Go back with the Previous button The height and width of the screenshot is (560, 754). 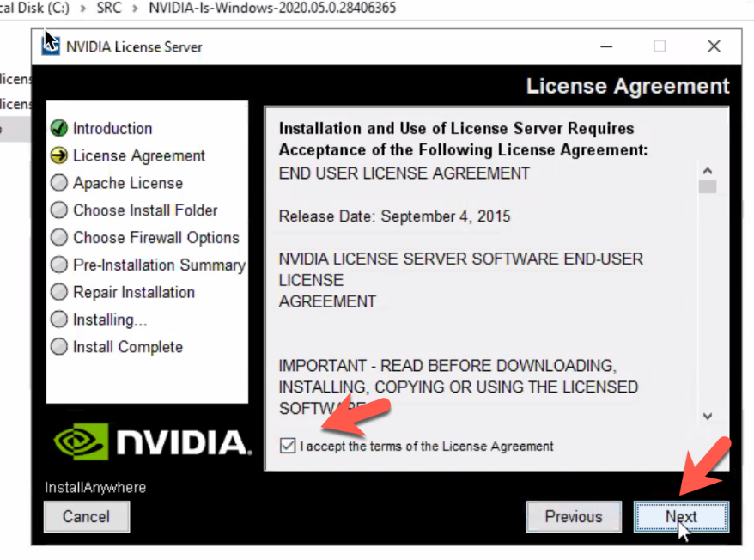tap(574, 517)
